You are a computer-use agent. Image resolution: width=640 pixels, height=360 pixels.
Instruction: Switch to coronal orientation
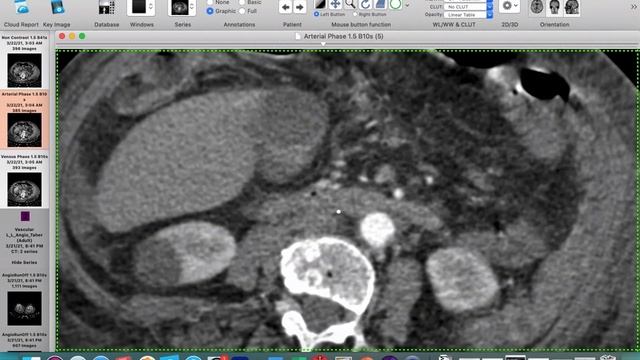tap(554, 7)
